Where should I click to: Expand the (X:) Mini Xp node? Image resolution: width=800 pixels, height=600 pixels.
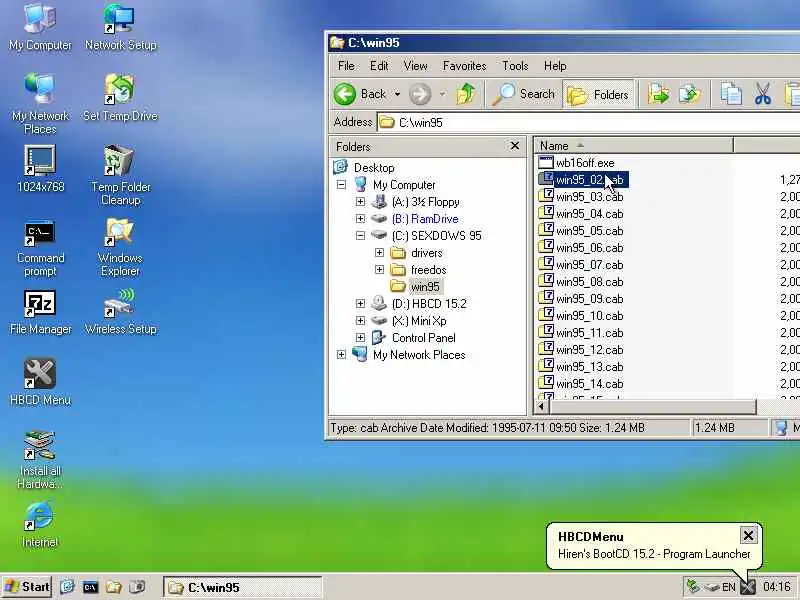tap(360, 320)
